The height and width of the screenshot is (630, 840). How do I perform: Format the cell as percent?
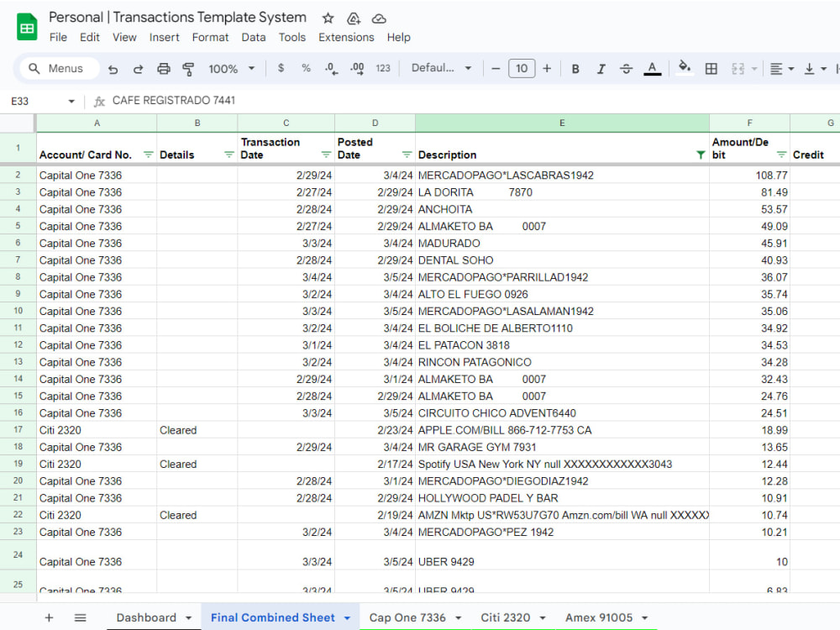tap(306, 68)
